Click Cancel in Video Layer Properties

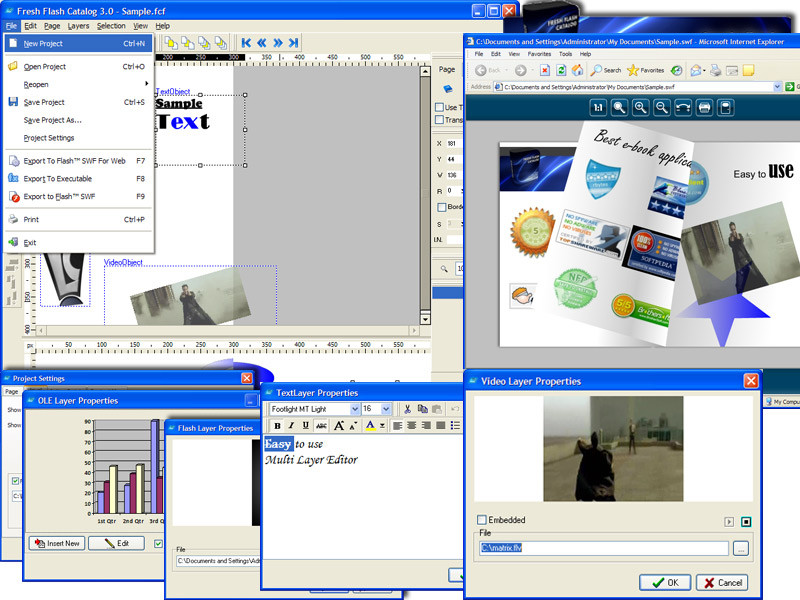coord(722,583)
